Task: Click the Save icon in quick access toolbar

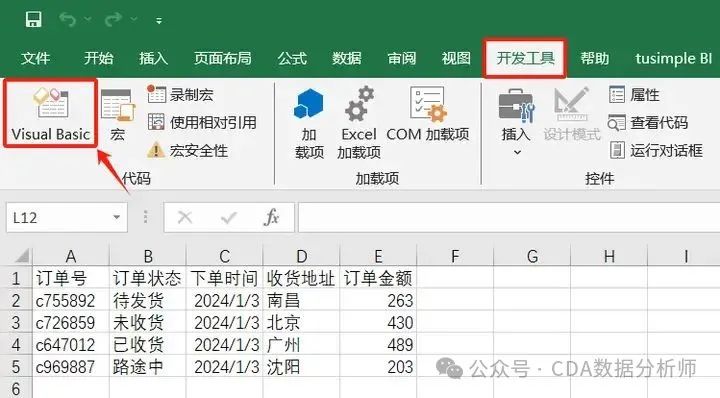Action: 33,20
